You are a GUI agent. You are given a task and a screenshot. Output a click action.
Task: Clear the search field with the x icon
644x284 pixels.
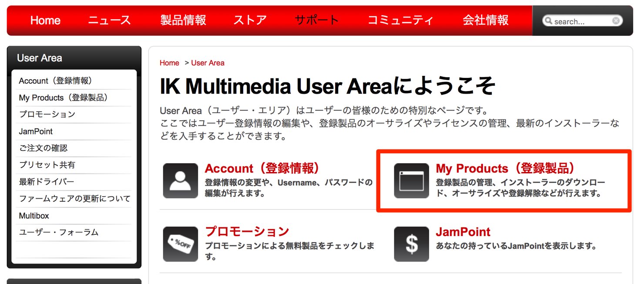[616, 20]
